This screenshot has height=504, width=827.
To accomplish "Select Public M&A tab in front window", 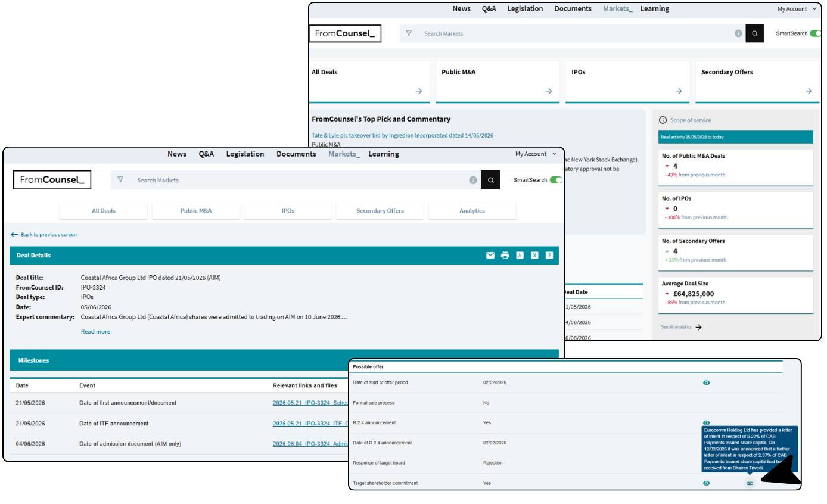I will 196,211.
